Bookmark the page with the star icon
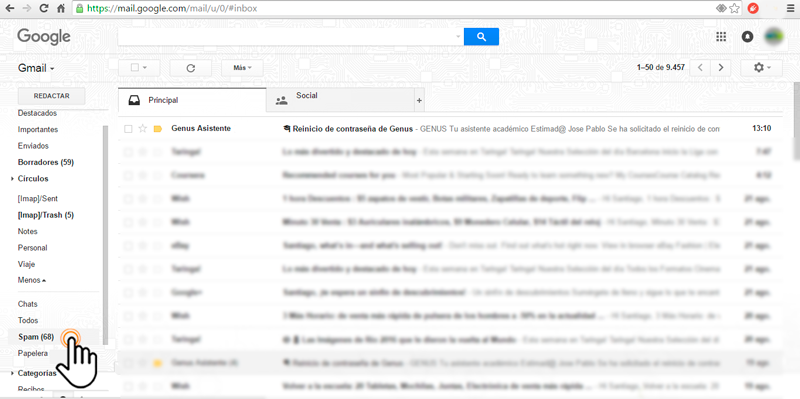Image resolution: width=800 pixels, height=399 pixels. tap(734, 8)
